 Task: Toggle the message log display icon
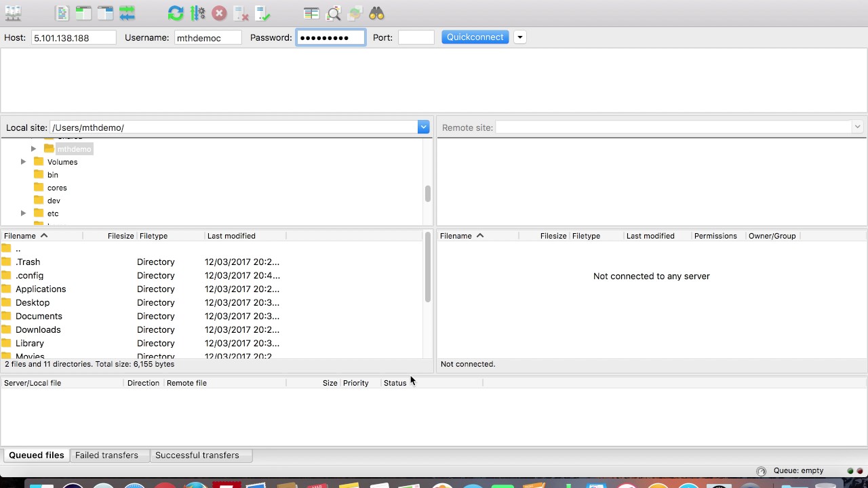[62, 13]
